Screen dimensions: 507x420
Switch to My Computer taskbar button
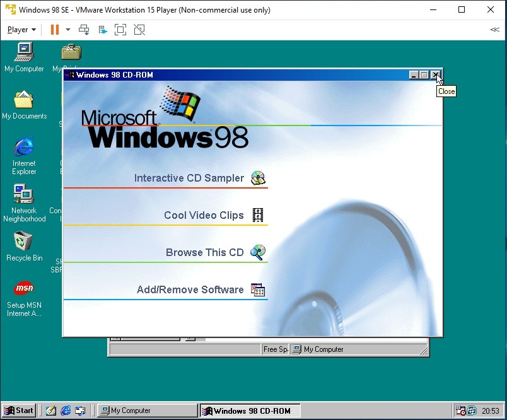[x=147, y=411]
